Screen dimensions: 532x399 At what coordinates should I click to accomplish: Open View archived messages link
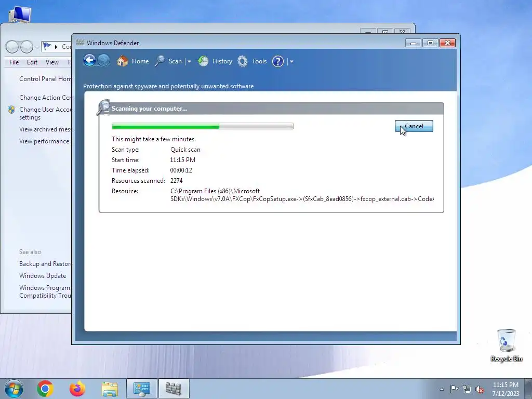tap(45, 129)
